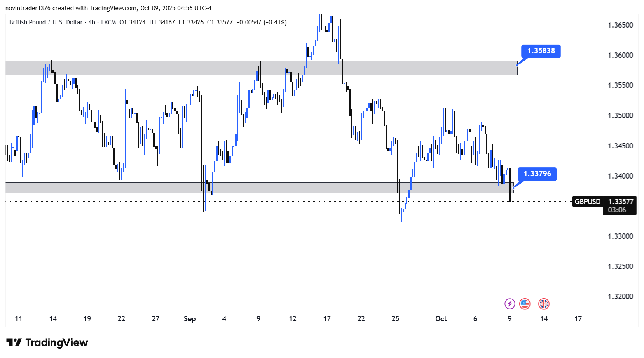Select the blue 1.33796 price callout
The image size is (644, 358).
(537, 174)
